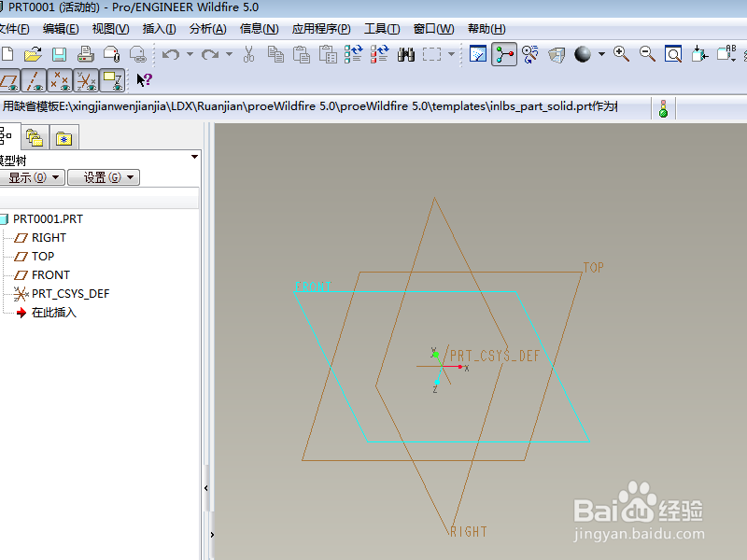
Task: Click the Orient mode icon
Action: [530, 54]
